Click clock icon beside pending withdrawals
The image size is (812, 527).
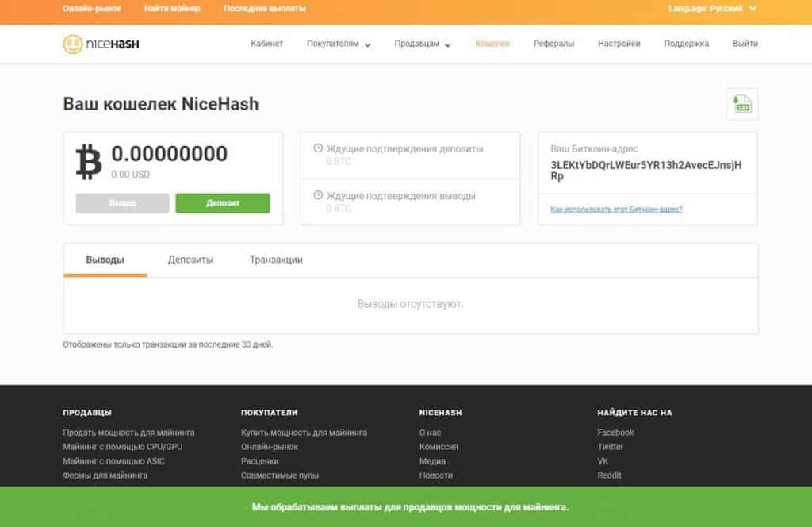[318, 195]
